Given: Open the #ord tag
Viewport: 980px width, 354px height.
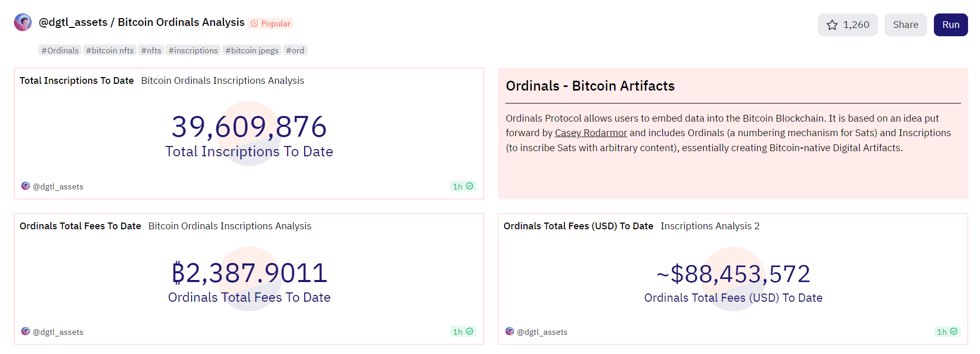Looking at the screenshot, I should 295,50.
